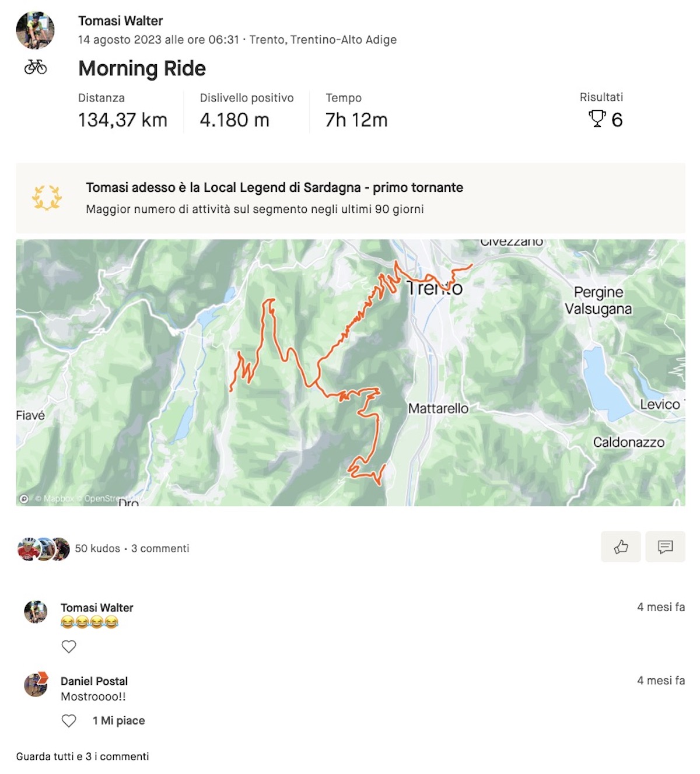
Task: Toggle heart on Daniel Postal's comment
Action: (69, 721)
